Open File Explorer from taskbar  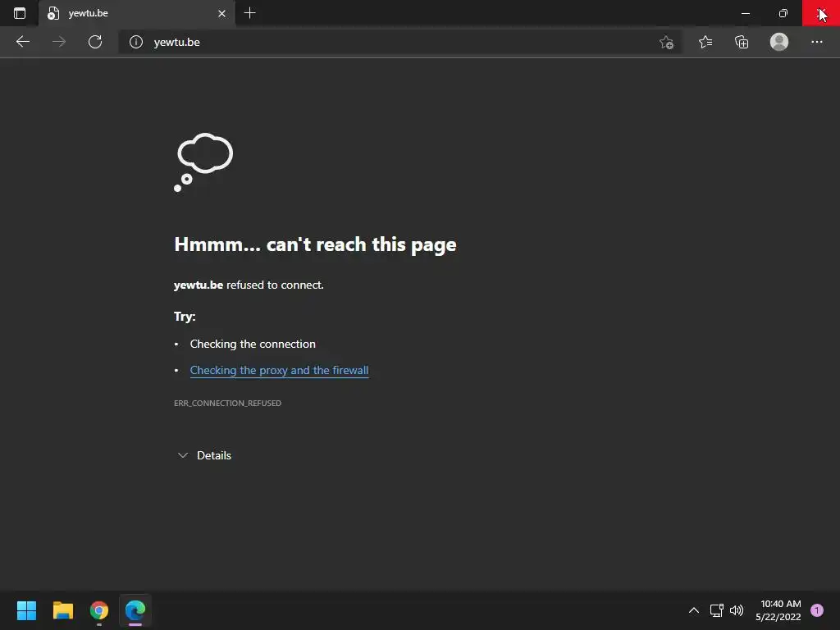coord(62,610)
